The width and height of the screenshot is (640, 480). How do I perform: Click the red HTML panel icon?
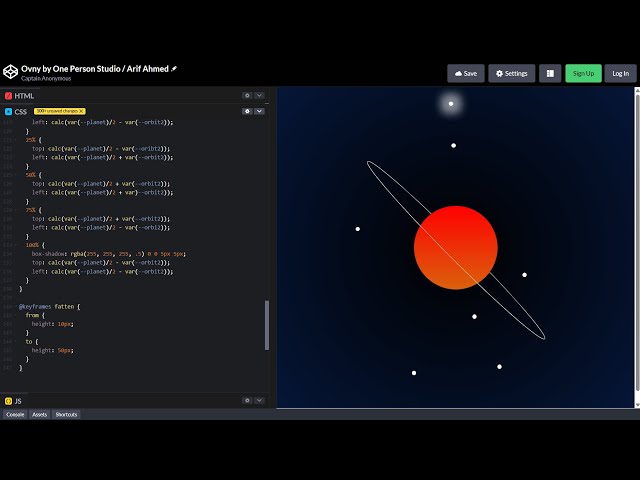tap(8, 96)
